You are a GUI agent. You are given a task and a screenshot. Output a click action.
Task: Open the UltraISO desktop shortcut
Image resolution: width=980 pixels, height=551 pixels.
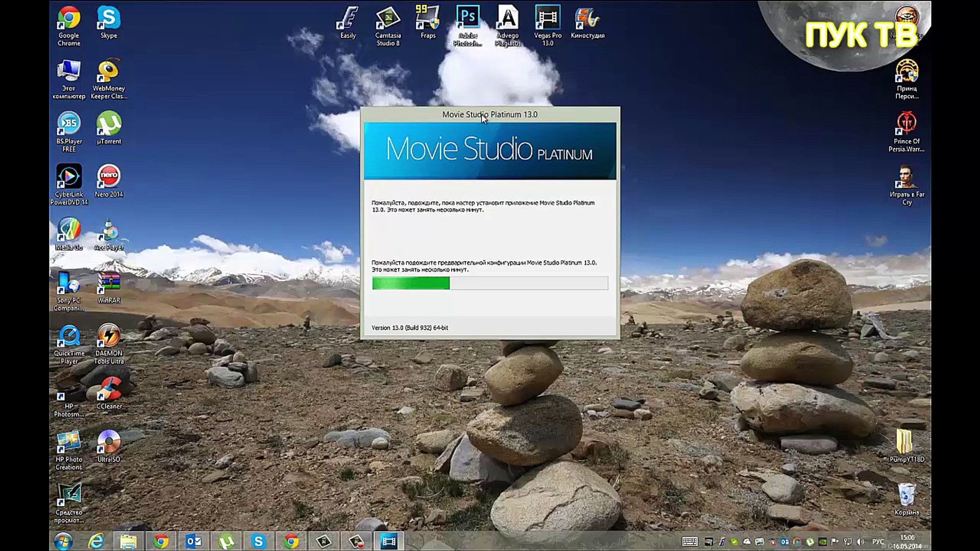click(109, 446)
